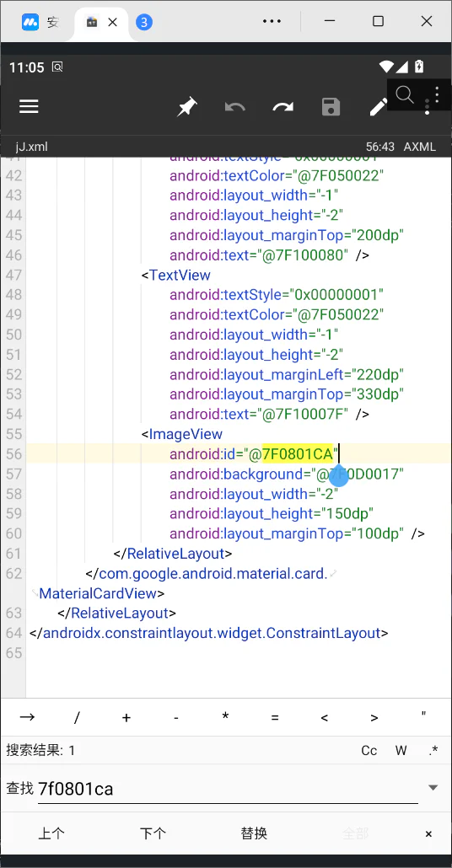
Task: Open the magnifier search icon
Action: click(x=405, y=95)
